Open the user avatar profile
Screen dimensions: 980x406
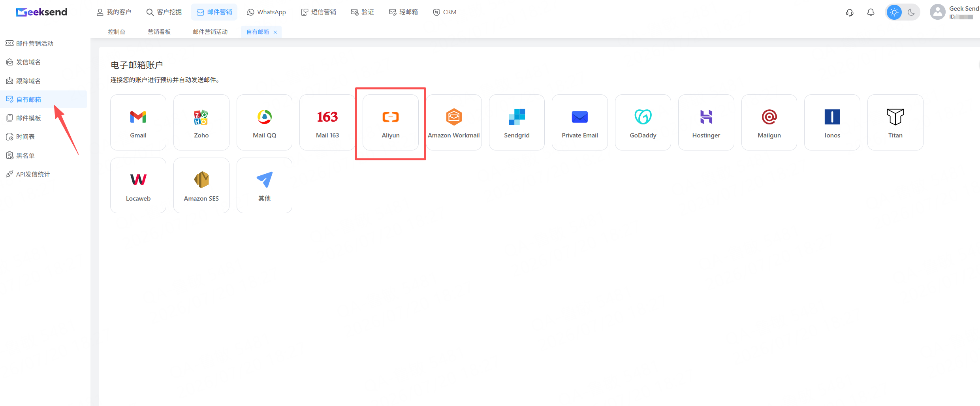tap(938, 12)
